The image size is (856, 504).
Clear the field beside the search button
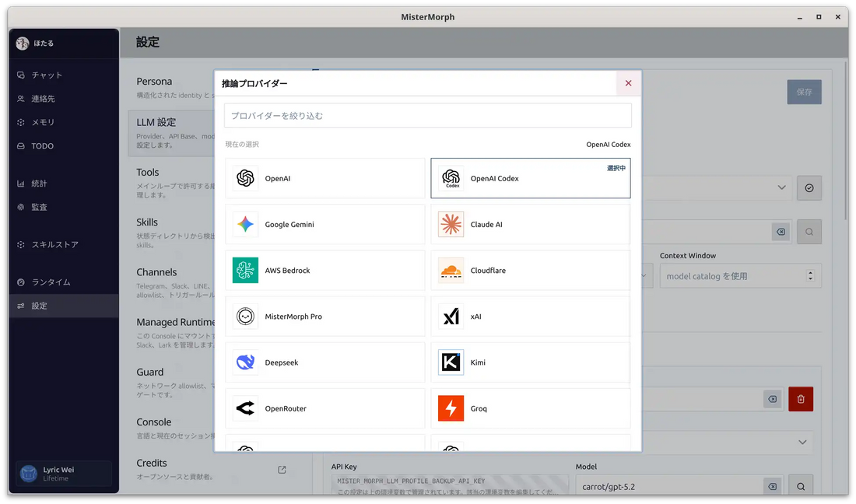pyautogui.click(x=781, y=232)
